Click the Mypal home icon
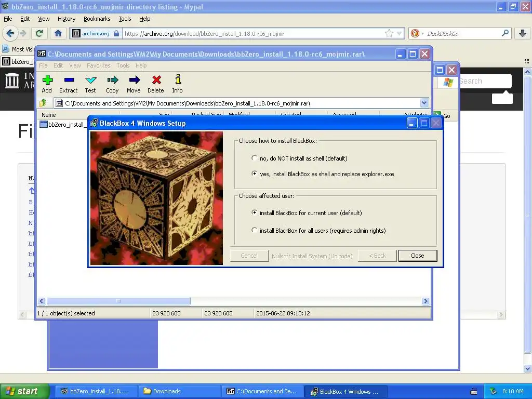This screenshot has height=399, width=532. click(x=58, y=33)
